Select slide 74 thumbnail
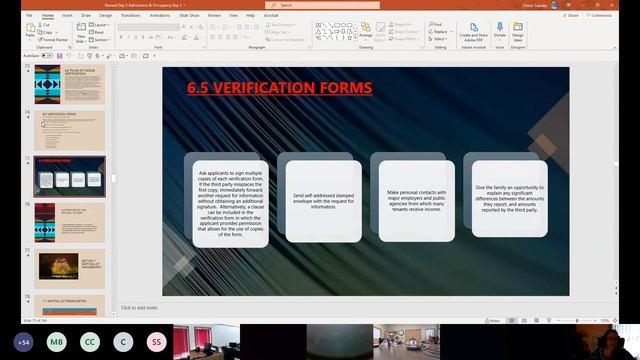 coord(69,130)
